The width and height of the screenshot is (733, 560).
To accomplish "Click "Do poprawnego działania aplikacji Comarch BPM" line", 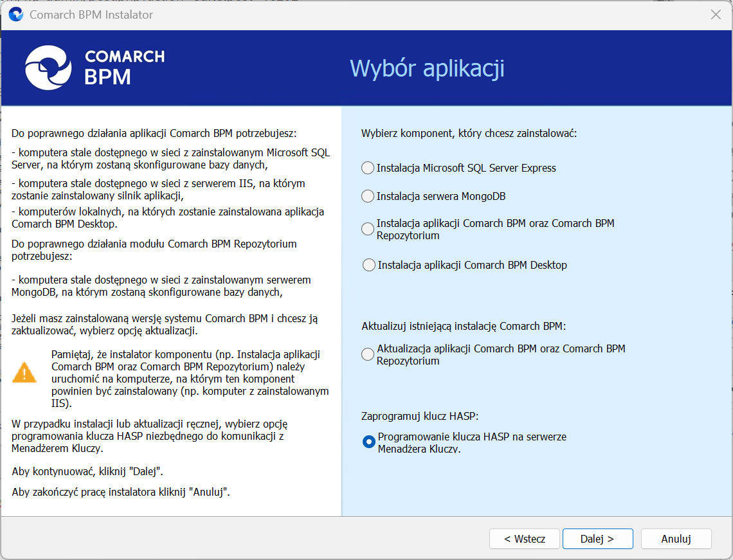I will coord(154,133).
